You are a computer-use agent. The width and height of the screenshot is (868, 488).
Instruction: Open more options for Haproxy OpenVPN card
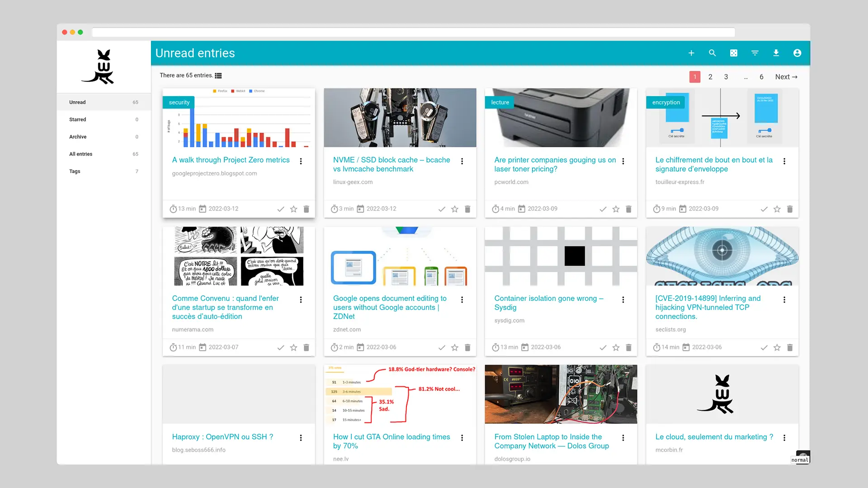(301, 438)
